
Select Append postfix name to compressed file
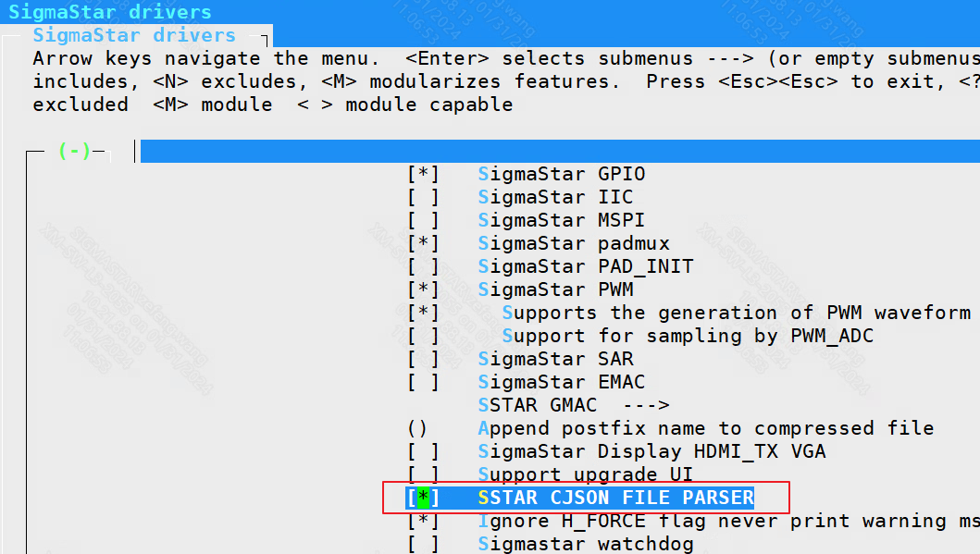click(705, 428)
